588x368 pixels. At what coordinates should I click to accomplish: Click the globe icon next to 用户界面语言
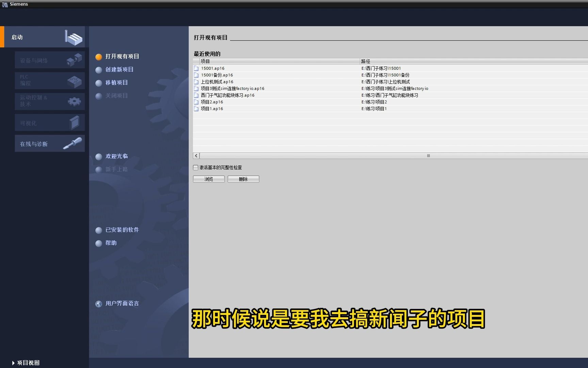coord(99,304)
